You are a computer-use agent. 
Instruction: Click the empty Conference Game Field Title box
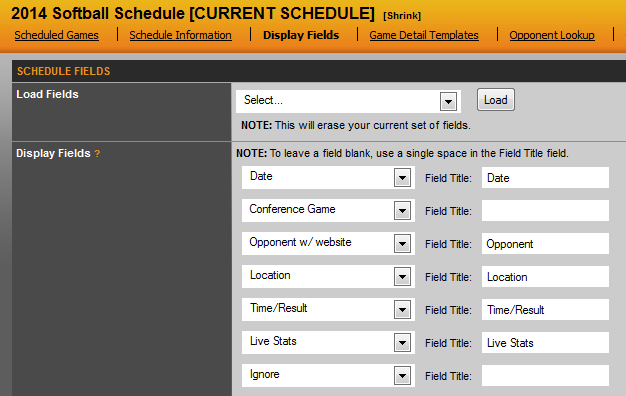click(545, 210)
